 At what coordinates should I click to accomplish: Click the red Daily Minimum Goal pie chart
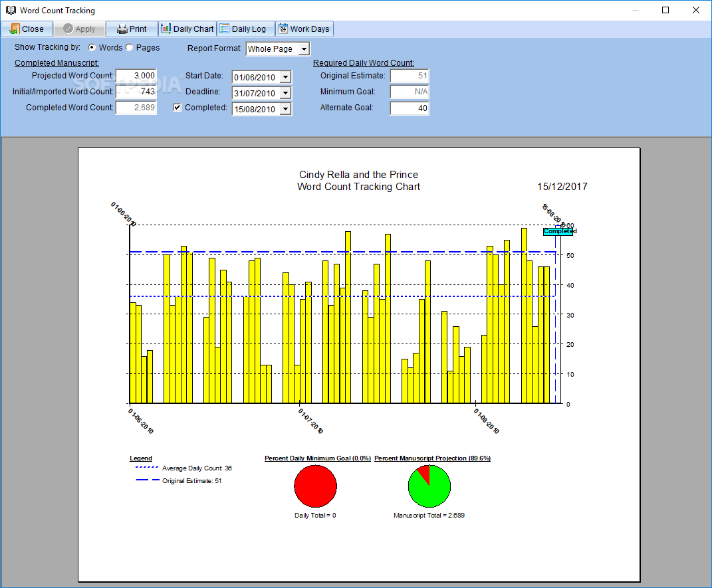pyautogui.click(x=316, y=486)
